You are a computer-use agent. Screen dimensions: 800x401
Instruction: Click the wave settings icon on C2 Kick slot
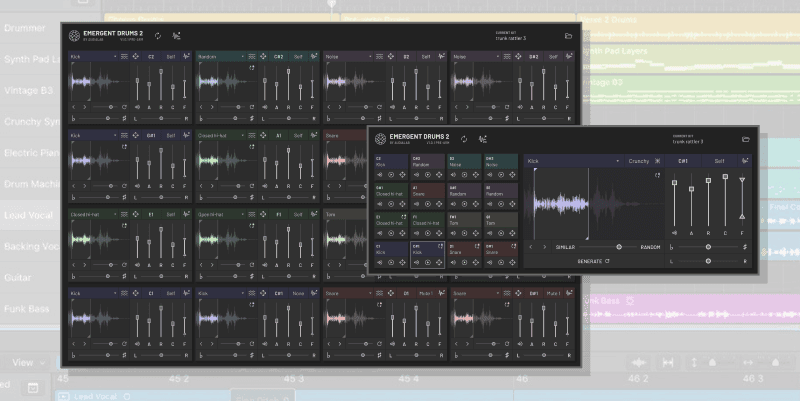point(186,57)
